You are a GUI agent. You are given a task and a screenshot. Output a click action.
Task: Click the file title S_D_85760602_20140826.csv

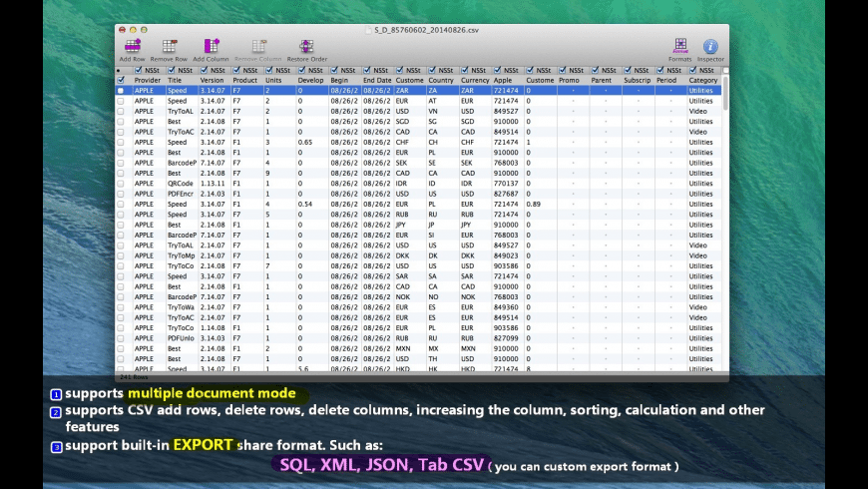tap(426, 30)
